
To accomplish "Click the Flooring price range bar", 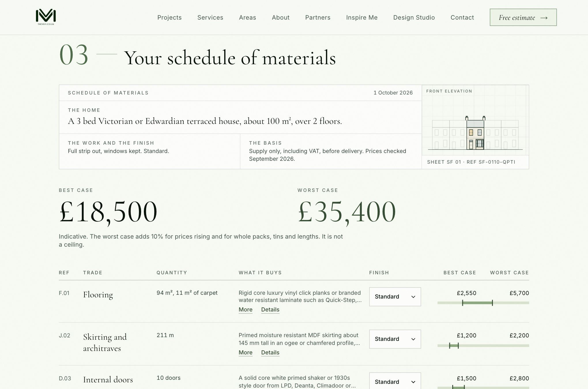I will [x=483, y=303].
